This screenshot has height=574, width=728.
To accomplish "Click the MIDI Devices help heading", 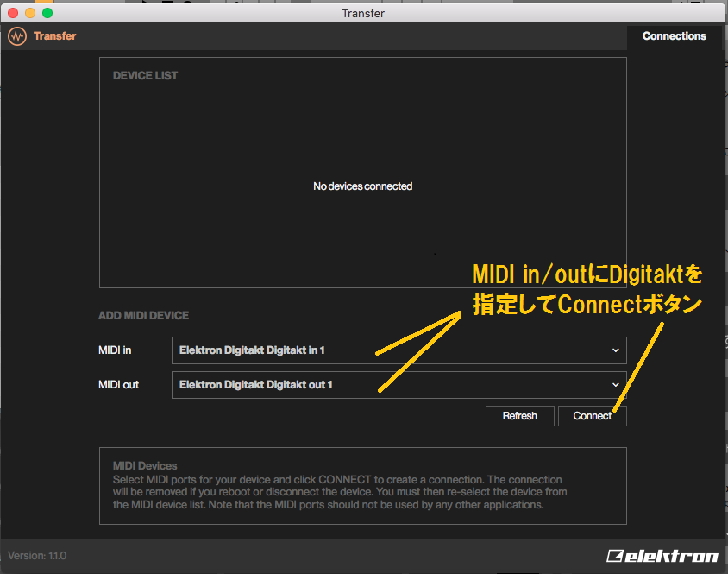I will [x=145, y=466].
